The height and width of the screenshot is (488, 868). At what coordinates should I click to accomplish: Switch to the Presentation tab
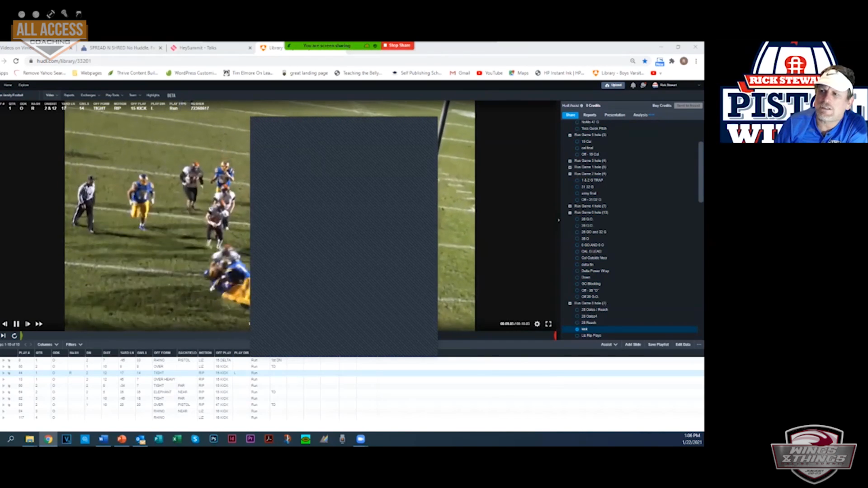(x=614, y=115)
